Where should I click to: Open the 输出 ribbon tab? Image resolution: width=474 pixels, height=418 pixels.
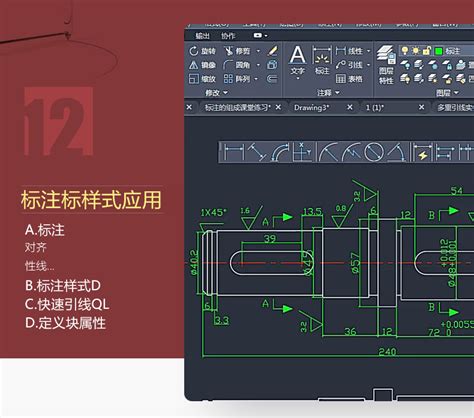(x=202, y=36)
